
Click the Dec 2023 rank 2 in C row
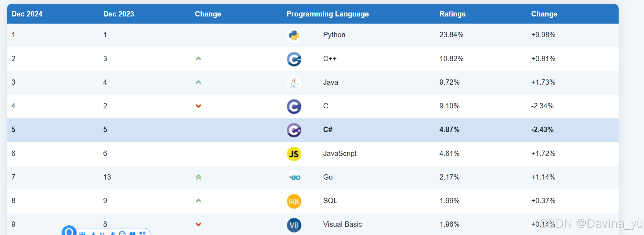pyautogui.click(x=105, y=106)
